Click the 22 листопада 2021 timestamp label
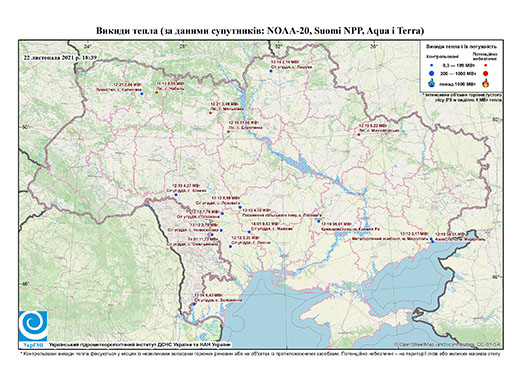 pyautogui.click(x=60, y=57)
